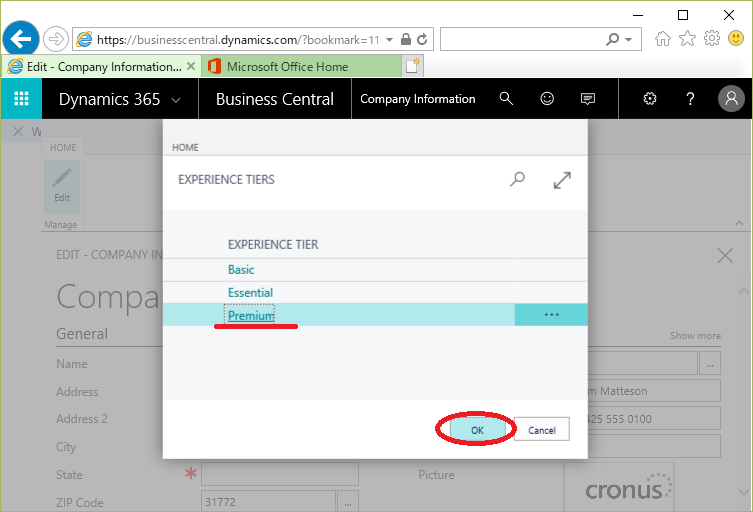This screenshot has height=512, width=753.
Task: Open Favorites star icon
Action: [x=687, y=38]
